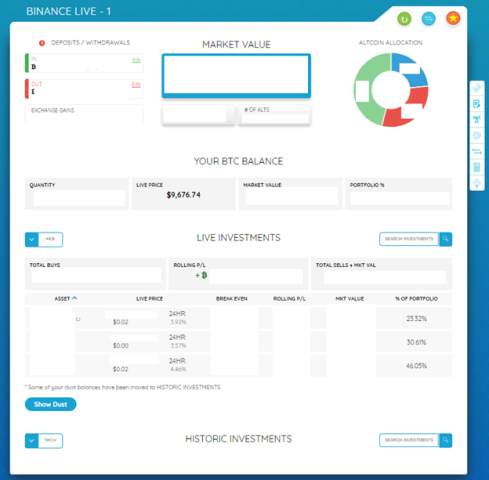This screenshot has height=480, width=489.
Task: Open the calculator sidebar icon
Action: tap(477, 167)
